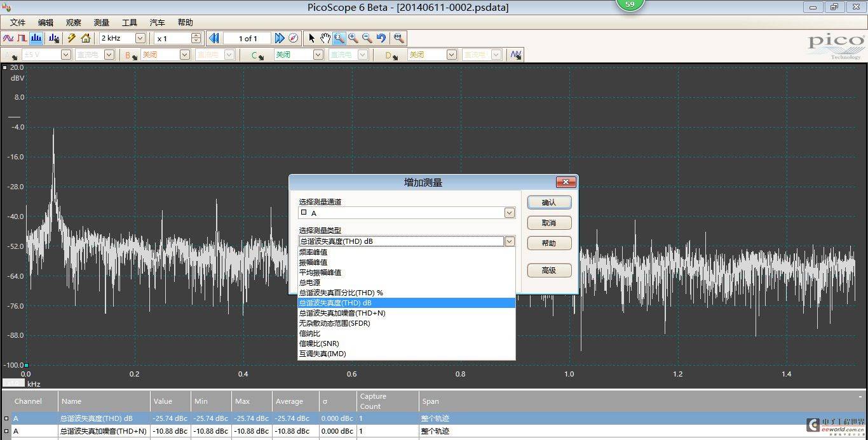Open the 文件 menu
Viewport: 868px width, 440px height.
click(17, 22)
